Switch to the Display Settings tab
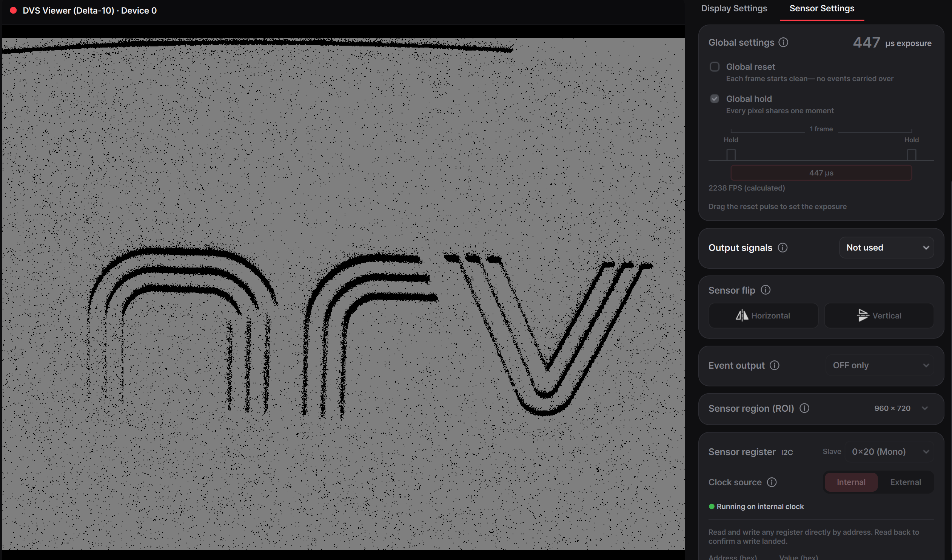 click(734, 8)
